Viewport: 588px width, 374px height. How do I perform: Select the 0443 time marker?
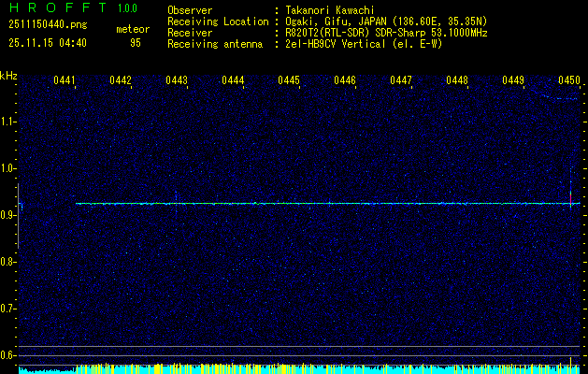point(177,81)
